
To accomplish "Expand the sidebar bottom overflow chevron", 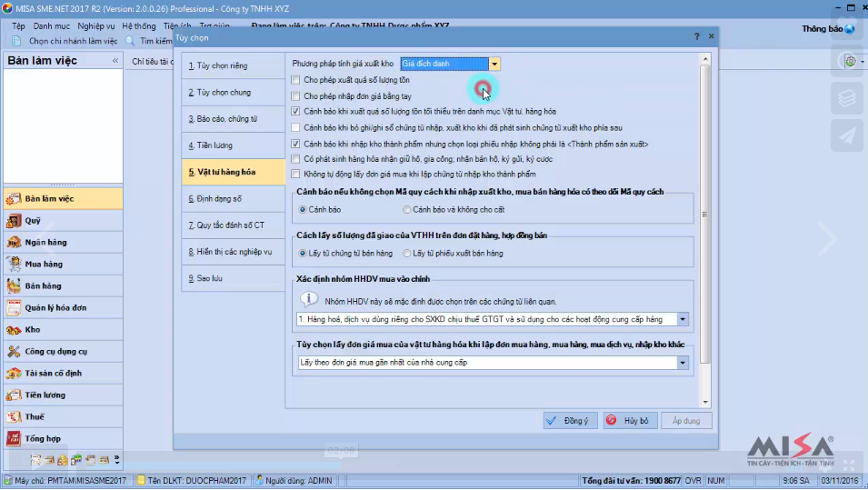I will (x=117, y=460).
